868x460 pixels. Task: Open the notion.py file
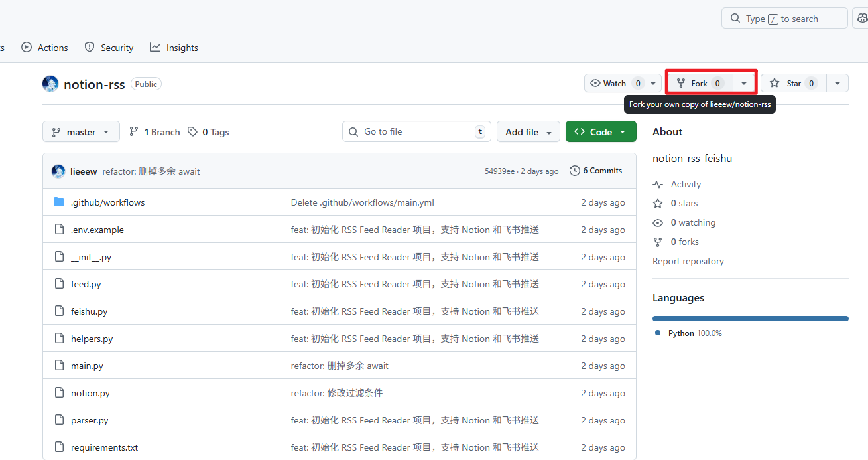pos(91,393)
